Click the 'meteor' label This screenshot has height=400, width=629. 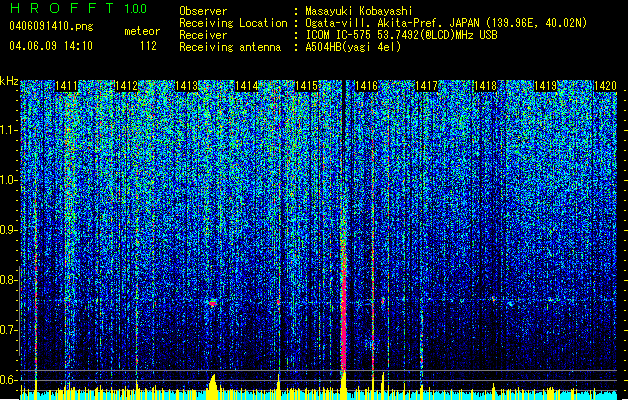click(142, 31)
